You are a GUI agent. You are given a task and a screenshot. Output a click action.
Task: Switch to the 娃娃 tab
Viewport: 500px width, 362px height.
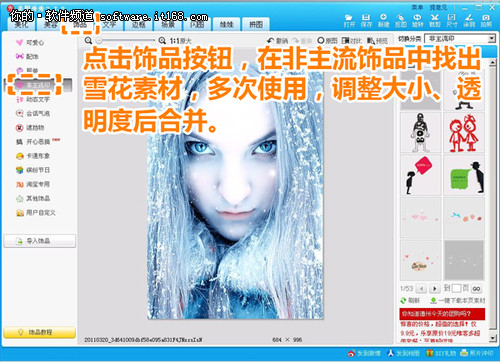[226, 24]
